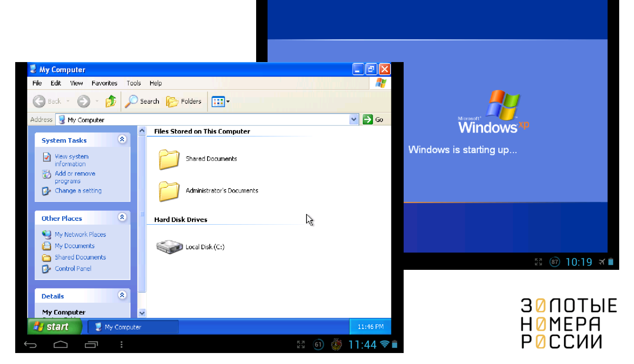This screenshot has width=634, height=364.
Task: Tap battery percentage 61 circle icon
Action: tap(318, 345)
